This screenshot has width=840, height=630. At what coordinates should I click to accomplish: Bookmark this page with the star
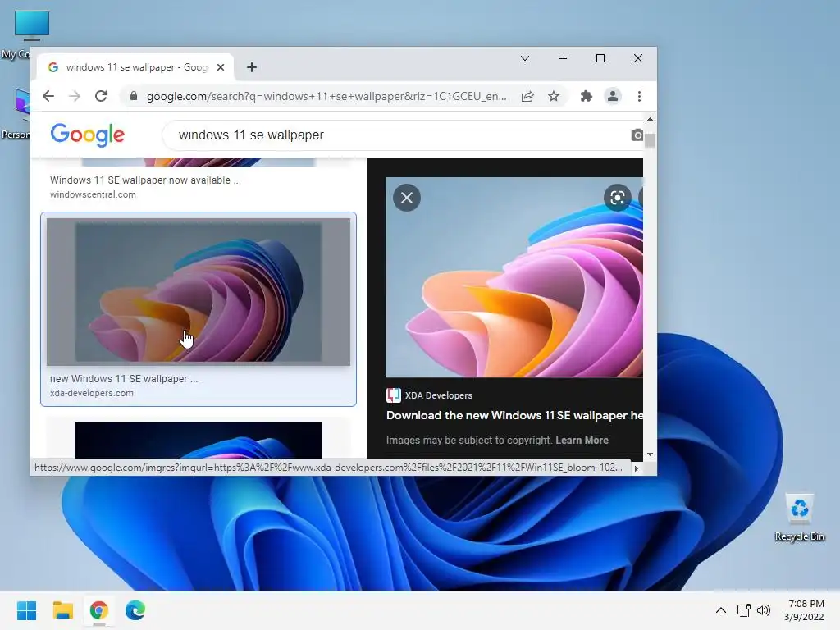coord(554,97)
